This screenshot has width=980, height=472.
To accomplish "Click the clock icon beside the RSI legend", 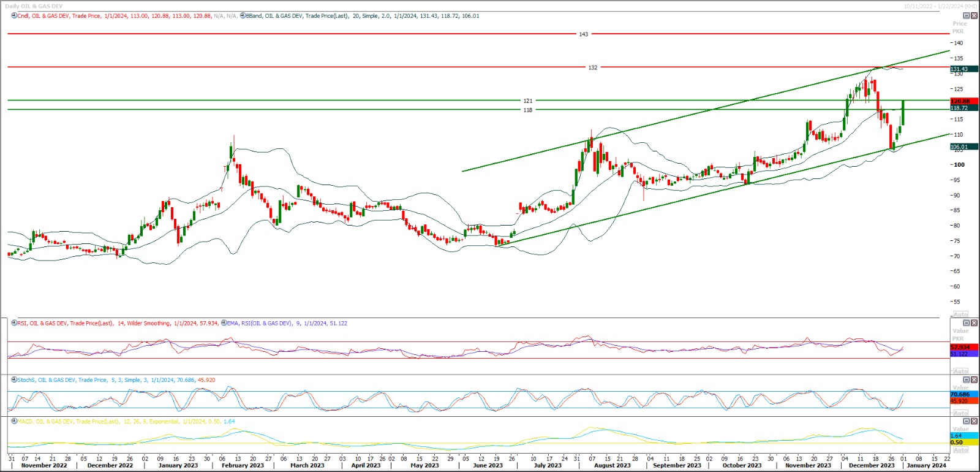I will (13, 323).
